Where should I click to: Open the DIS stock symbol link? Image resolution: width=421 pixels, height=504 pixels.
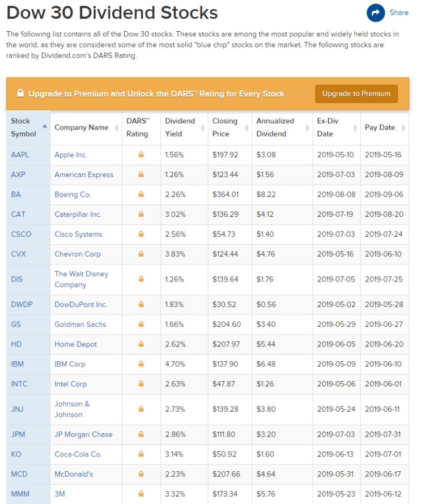click(17, 279)
